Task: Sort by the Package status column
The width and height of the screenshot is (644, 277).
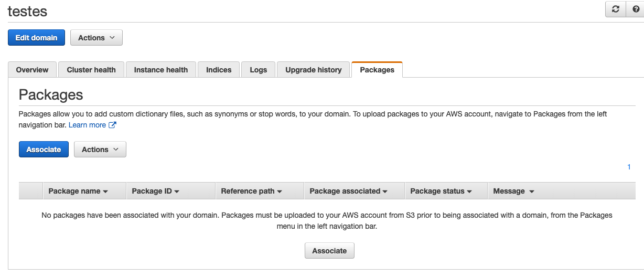Action: click(x=441, y=191)
